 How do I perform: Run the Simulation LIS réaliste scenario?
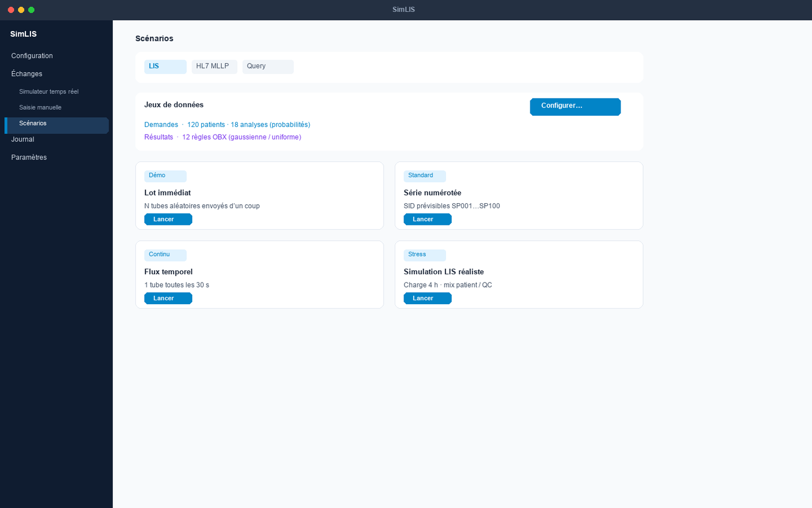click(427, 298)
